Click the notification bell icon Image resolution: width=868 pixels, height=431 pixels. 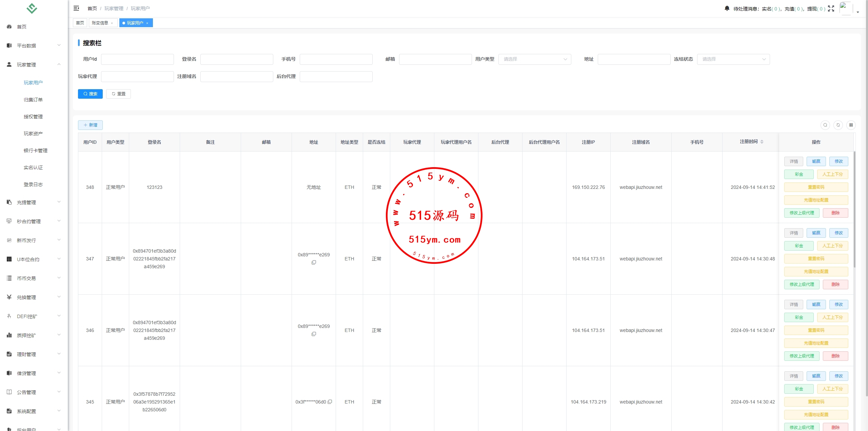pos(727,8)
